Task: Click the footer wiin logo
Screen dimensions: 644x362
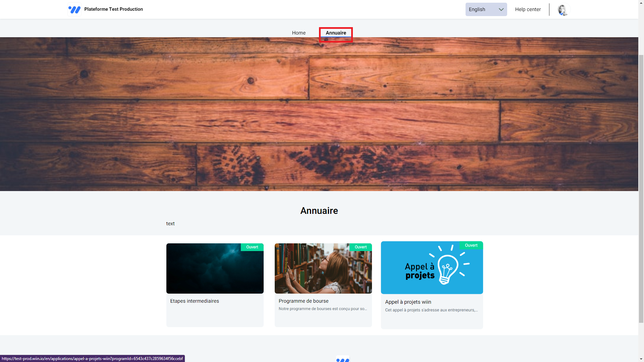Action: point(342,359)
